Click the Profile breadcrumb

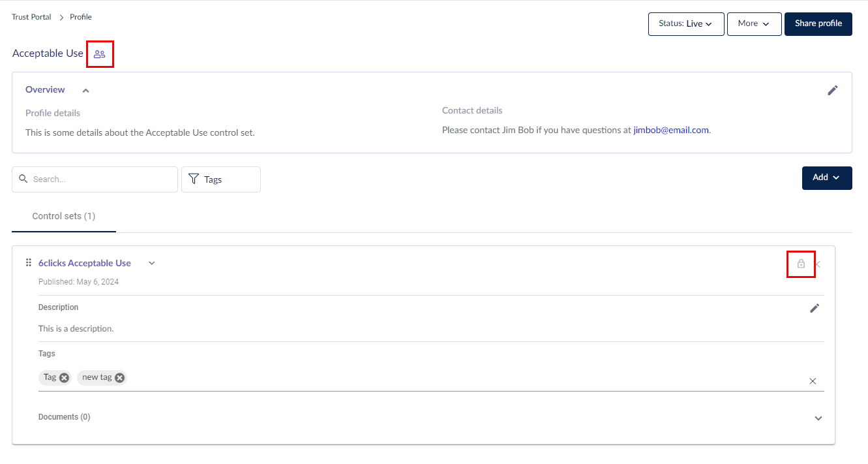pos(81,17)
